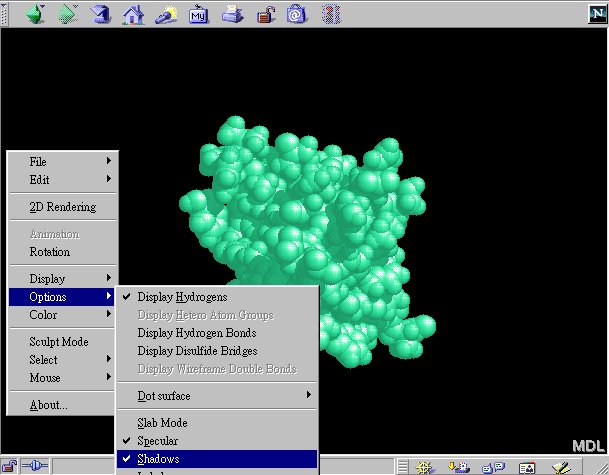Uncheck Display Hydrogens option
Viewport: 609px width, 475px height.
tap(218, 297)
